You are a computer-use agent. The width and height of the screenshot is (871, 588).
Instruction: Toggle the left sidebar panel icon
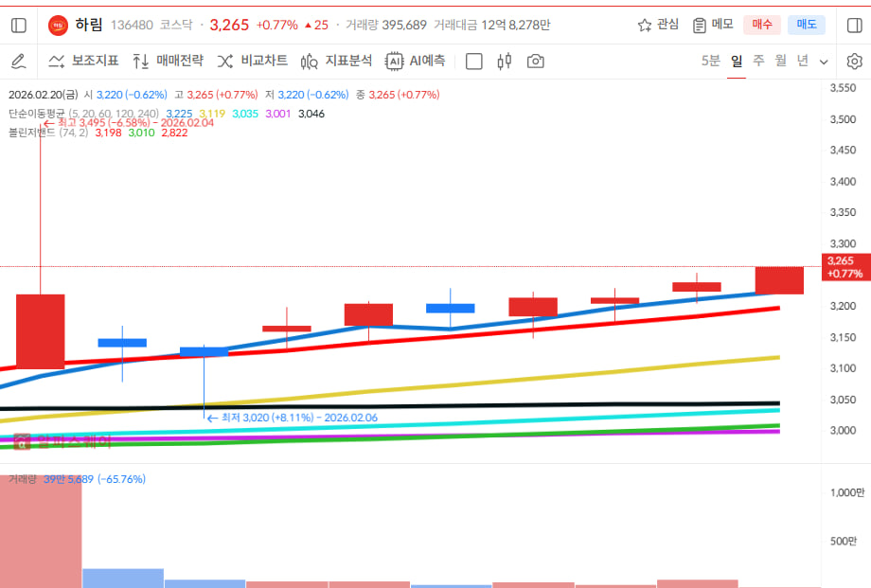tap(19, 25)
